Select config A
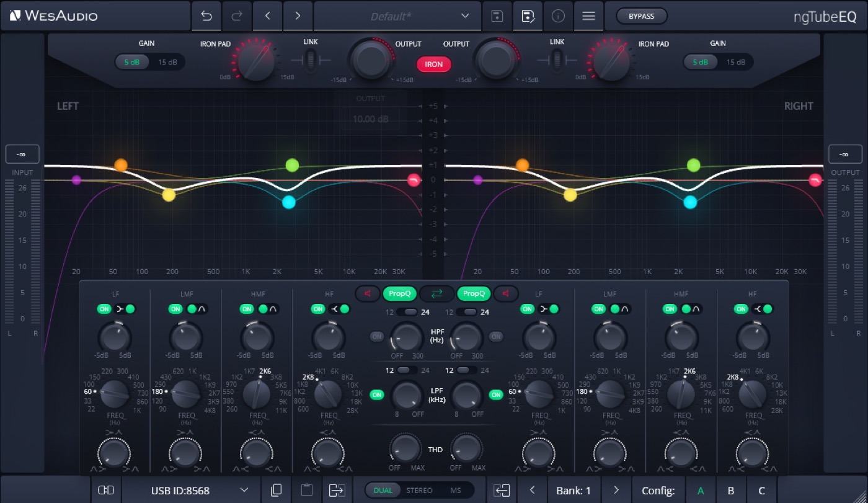This screenshot has width=868, height=503. point(701,491)
